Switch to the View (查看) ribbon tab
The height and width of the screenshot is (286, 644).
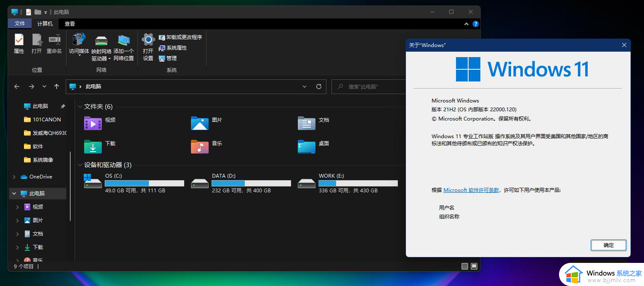point(70,24)
